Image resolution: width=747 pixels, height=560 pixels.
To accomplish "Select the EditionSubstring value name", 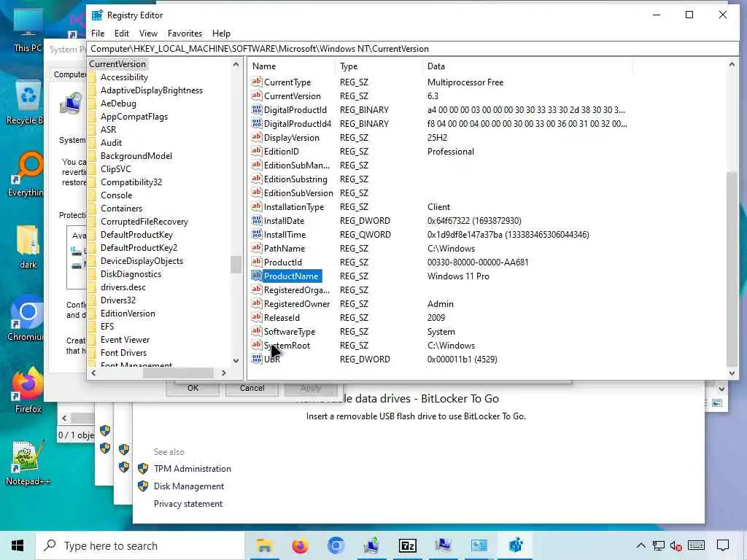I will (295, 179).
